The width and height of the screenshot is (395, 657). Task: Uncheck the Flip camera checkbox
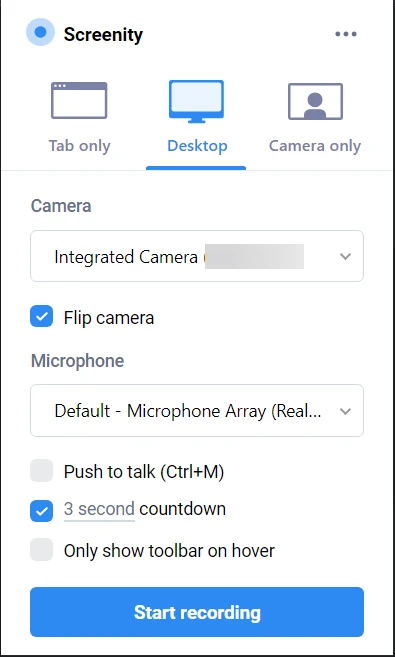[x=41, y=316]
